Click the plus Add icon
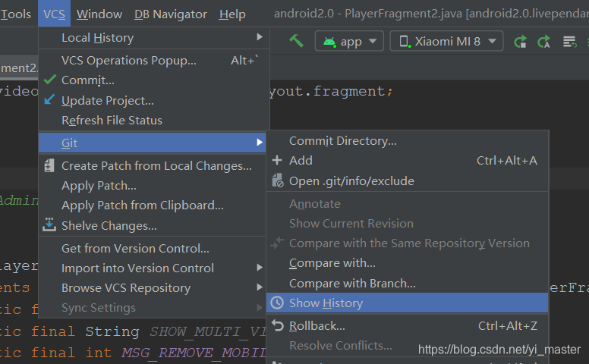Screen dimensions: 589x364 [277, 160]
